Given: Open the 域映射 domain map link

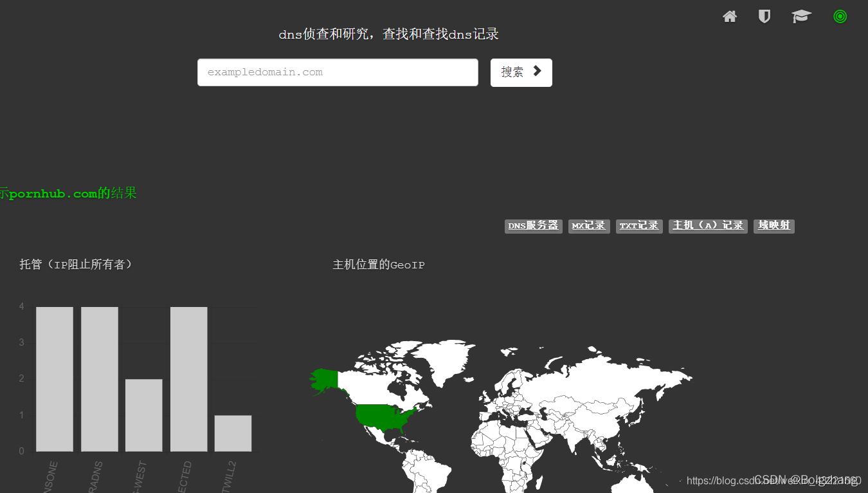Looking at the screenshot, I should (x=774, y=226).
